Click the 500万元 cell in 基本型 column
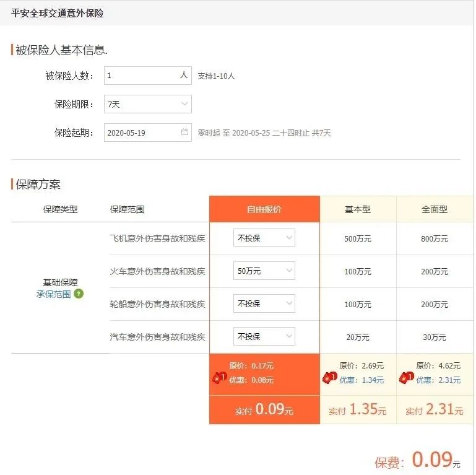476x475 pixels. tap(358, 238)
